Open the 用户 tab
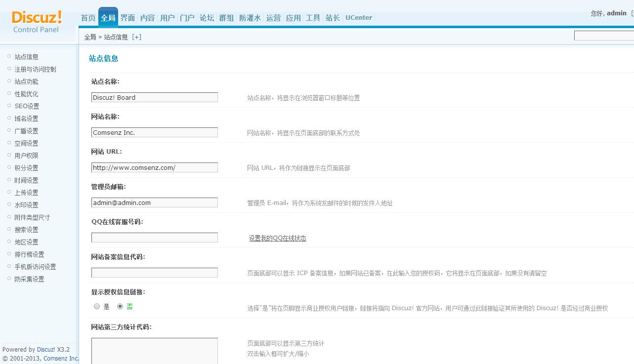634x364 pixels. [x=168, y=17]
